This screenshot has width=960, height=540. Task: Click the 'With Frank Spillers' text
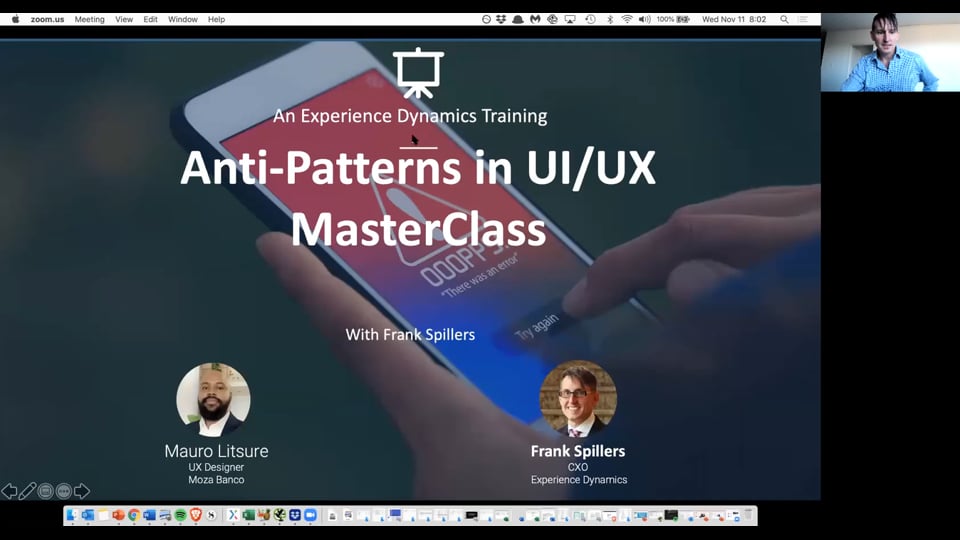click(410, 334)
